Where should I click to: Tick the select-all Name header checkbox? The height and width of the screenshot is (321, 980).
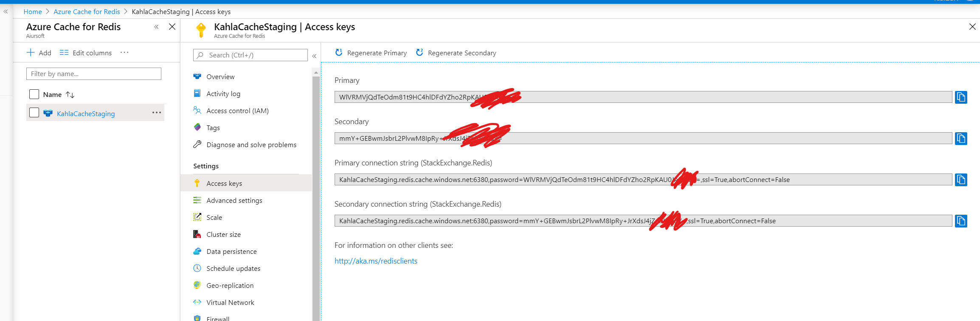pyautogui.click(x=34, y=94)
